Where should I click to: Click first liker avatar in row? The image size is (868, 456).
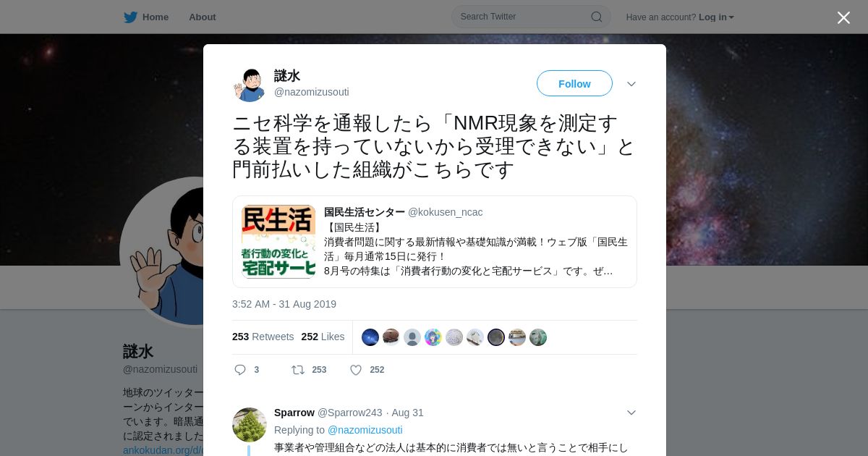[x=370, y=337]
